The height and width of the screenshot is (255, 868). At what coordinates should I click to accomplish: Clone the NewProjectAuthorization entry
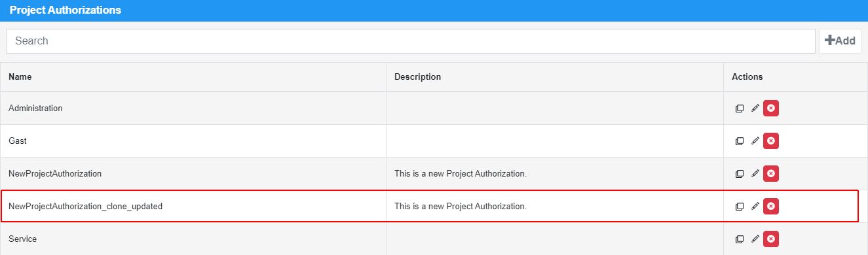point(740,174)
